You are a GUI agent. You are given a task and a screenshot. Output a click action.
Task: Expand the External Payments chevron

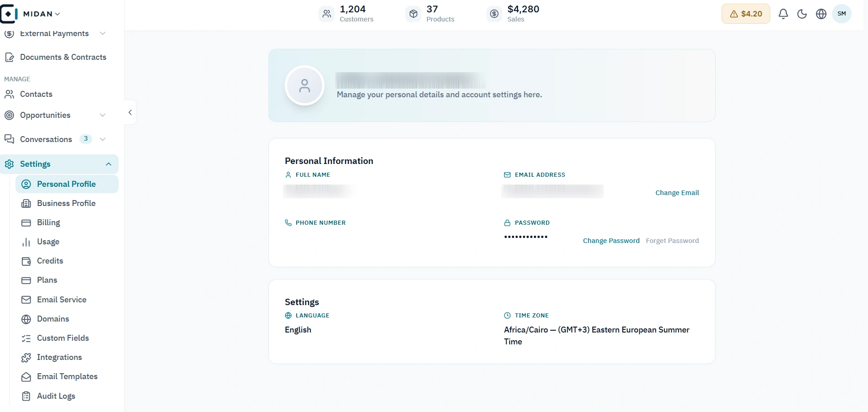click(103, 33)
